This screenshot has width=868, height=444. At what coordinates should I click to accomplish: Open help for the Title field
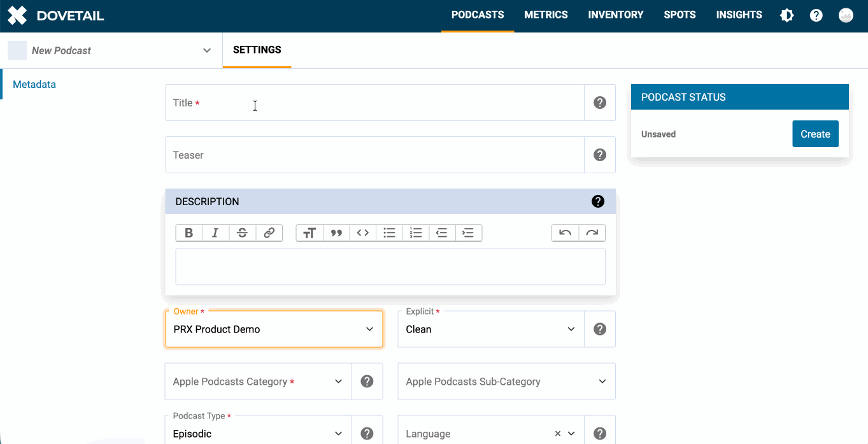pos(600,103)
